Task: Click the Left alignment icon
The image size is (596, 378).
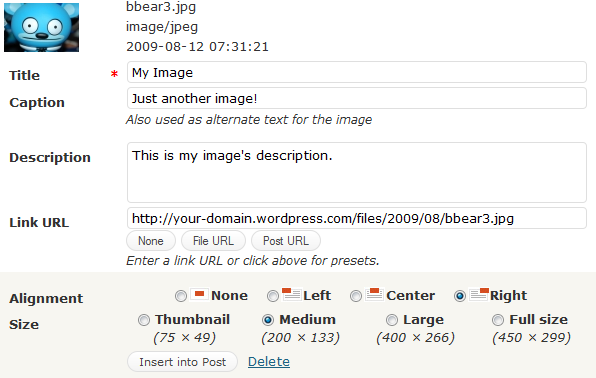Action: [x=292, y=294]
